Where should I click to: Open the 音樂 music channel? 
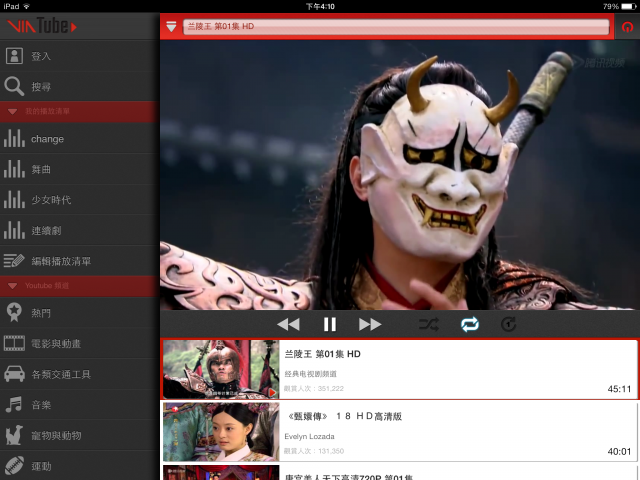coord(80,404)
